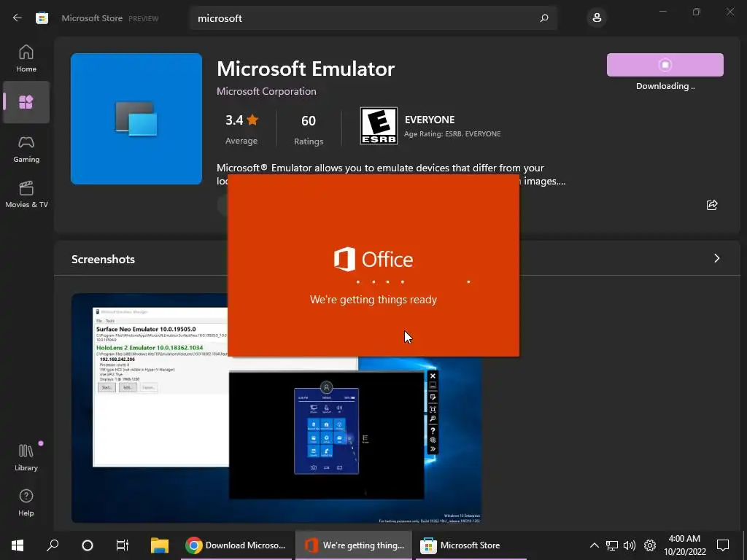Expand Screenshots section with the chevron
The height and width of the screenshot is (560, 747).
pyautogui.click(x=716, y=258)
